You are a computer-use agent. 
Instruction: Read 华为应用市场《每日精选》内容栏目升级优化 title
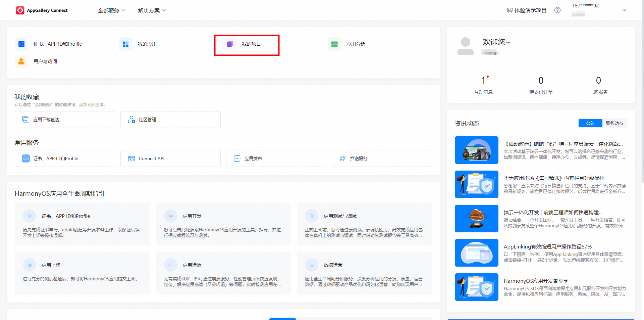coord(554,178)
